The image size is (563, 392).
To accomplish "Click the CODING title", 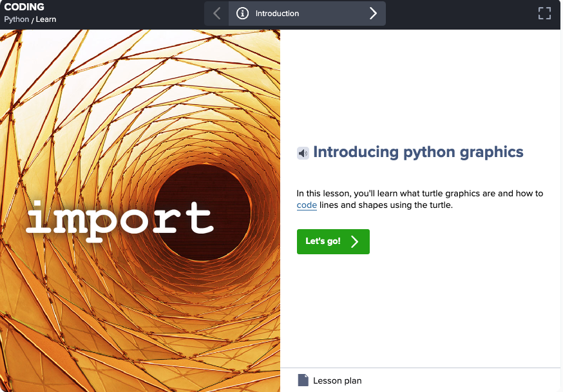I will click(24, 7).
